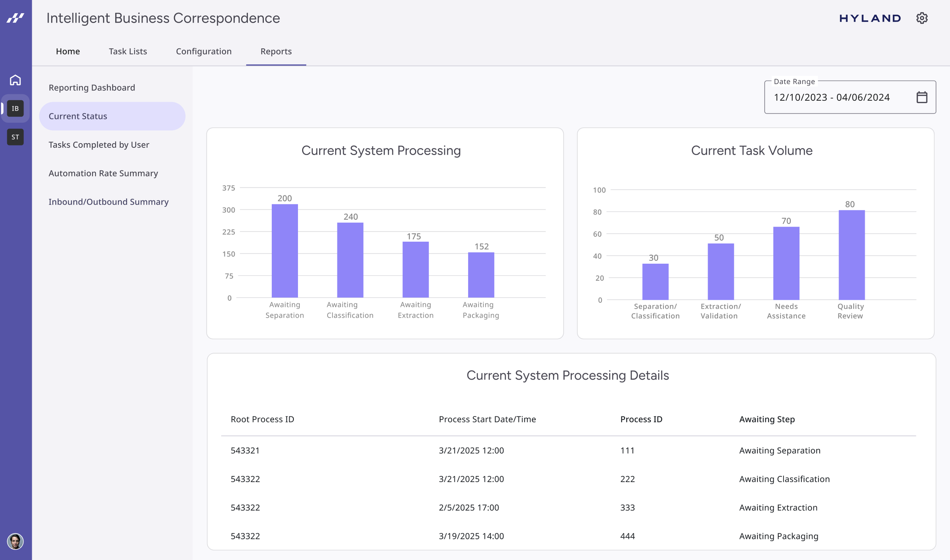
Task: Switch to the ST application icon
Action: pos(15,137)
